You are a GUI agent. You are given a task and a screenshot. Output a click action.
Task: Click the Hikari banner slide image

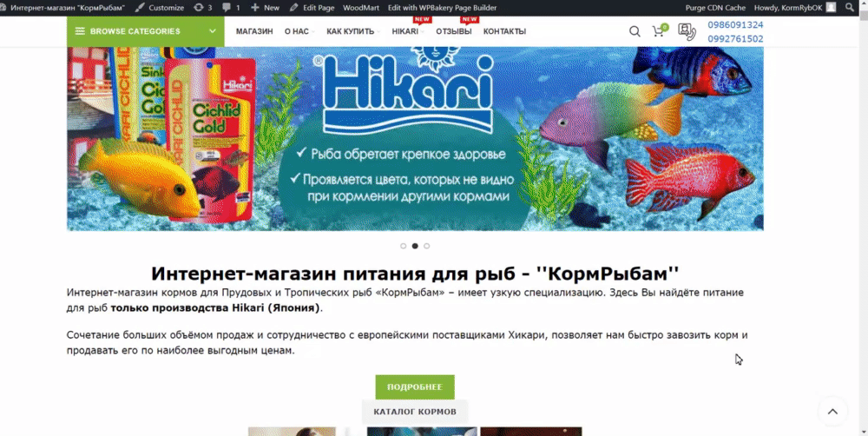coord(415,138)
